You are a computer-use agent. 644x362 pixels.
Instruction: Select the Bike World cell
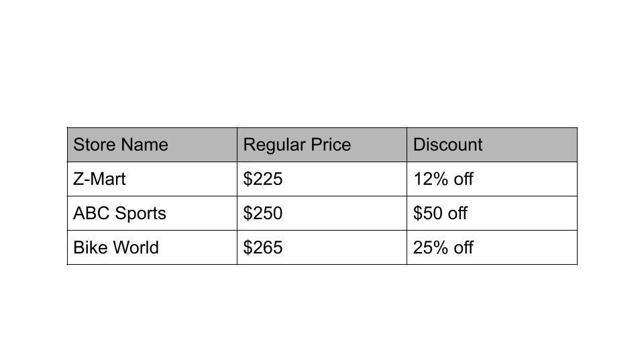click(152, 247)
